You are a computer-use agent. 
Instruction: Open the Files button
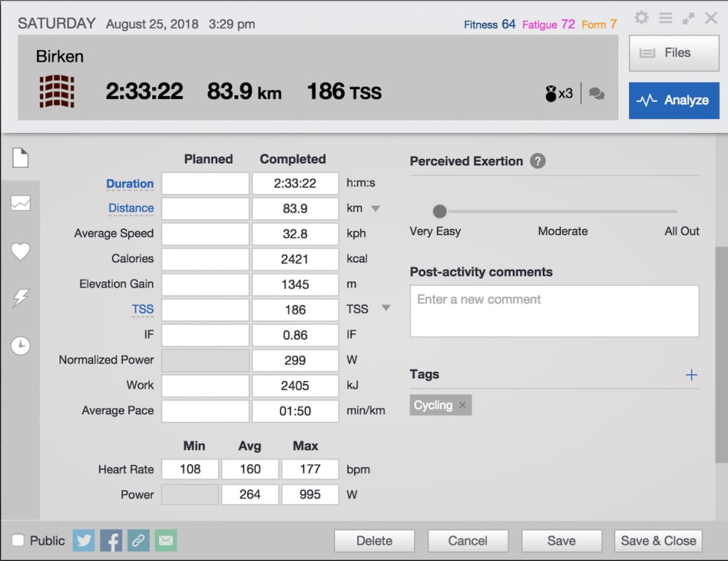click(674, 53)
